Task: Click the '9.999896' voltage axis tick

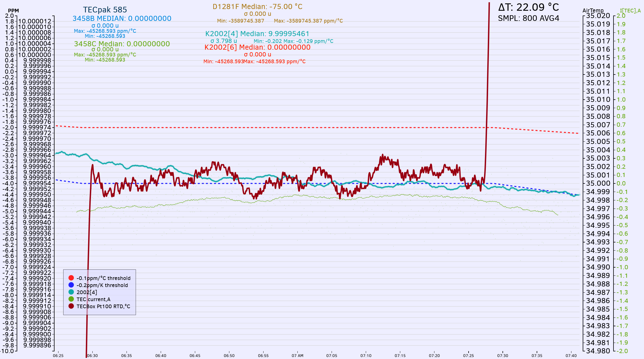Action: pos(37,345)
